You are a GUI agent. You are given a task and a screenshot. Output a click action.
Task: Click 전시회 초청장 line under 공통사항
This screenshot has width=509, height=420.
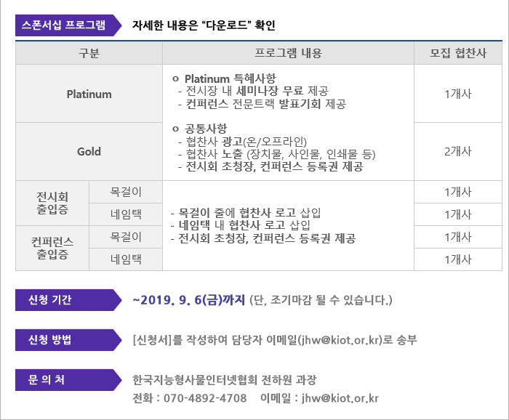[270, 166]
